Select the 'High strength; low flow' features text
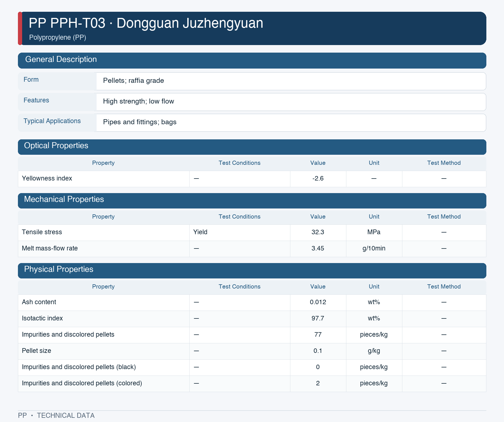504x422 pixels. (139, 101)
